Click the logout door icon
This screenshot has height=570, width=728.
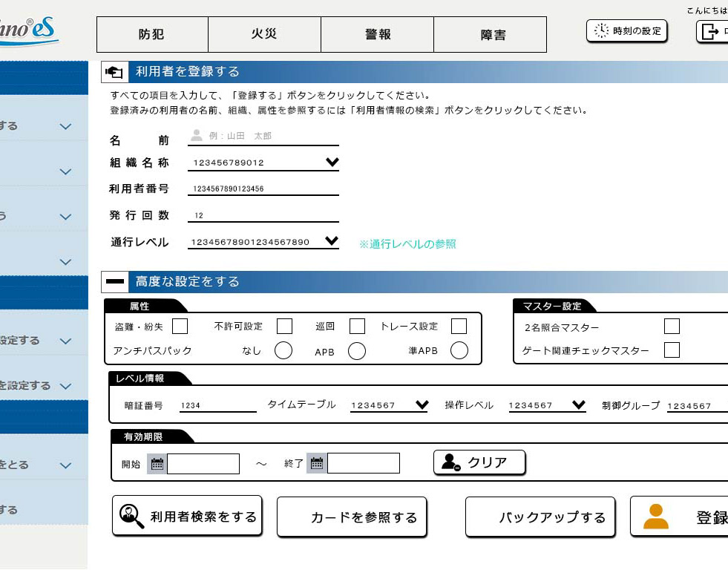pyautogui.click(x=709, y=32)
